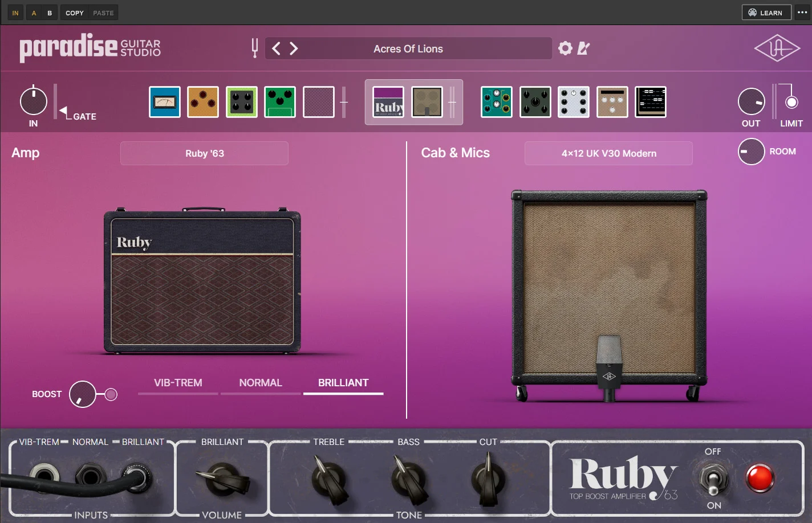Select the cabinet thumbnail in chain
This screenshot has width=812, height=523.
[x=427, y=102]
